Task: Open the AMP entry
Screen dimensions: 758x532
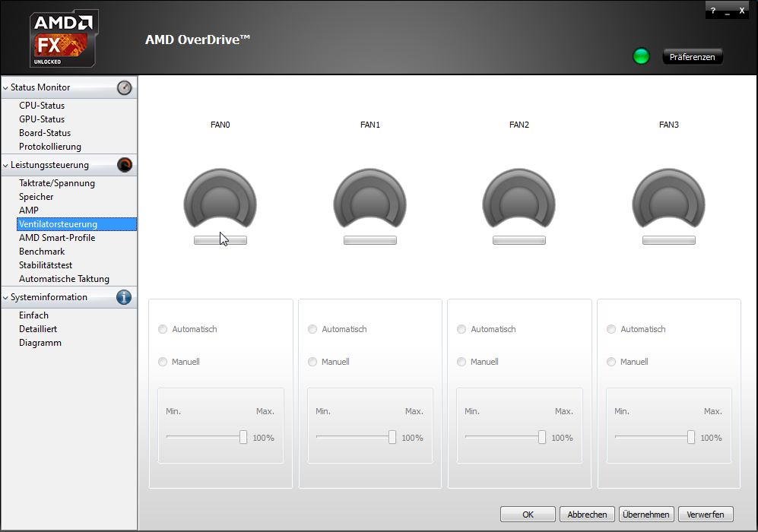Action: pyautogui.click(x=29, y=211)
